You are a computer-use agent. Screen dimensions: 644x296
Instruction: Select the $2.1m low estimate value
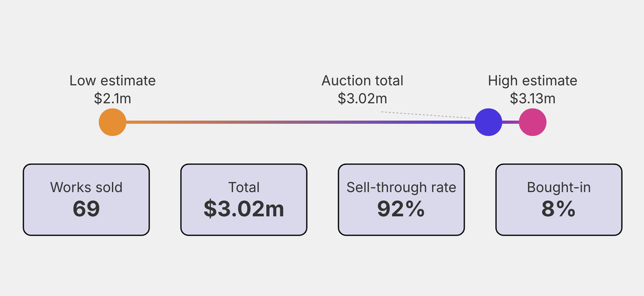[x=113, y=98]
